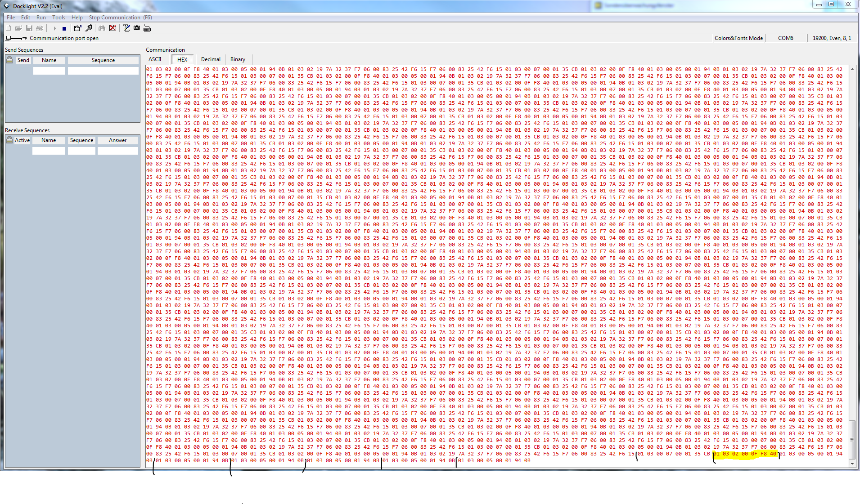Open the Edit menu
This screenshot has width=860, height=504.
(26, 18)
